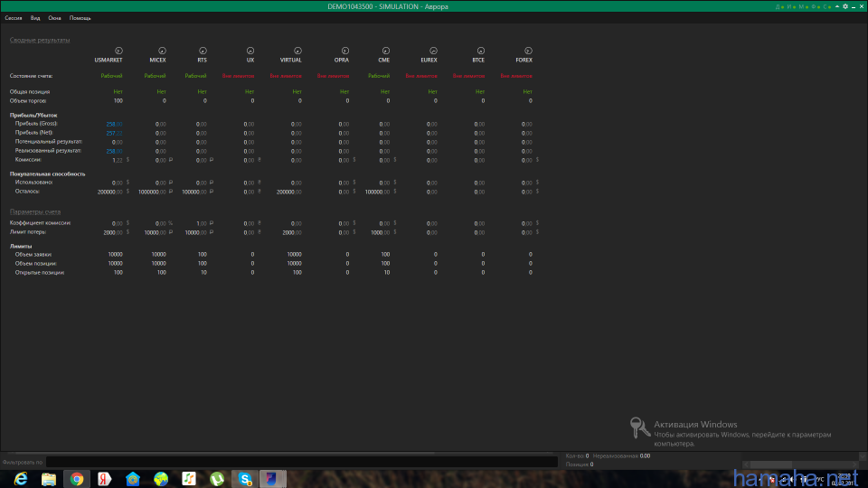Click the Прибыль/Убыток section label
The image size is (868, 488).
click(x=33, y=115)
